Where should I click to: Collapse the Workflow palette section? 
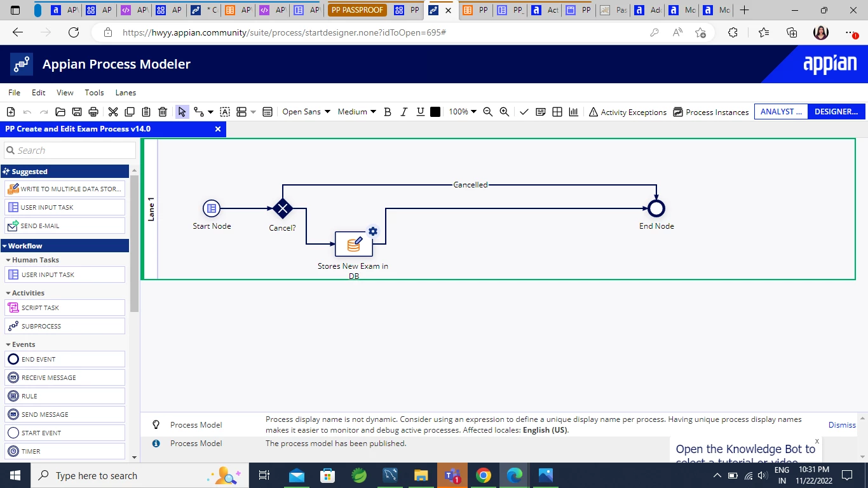coord(65,246)
